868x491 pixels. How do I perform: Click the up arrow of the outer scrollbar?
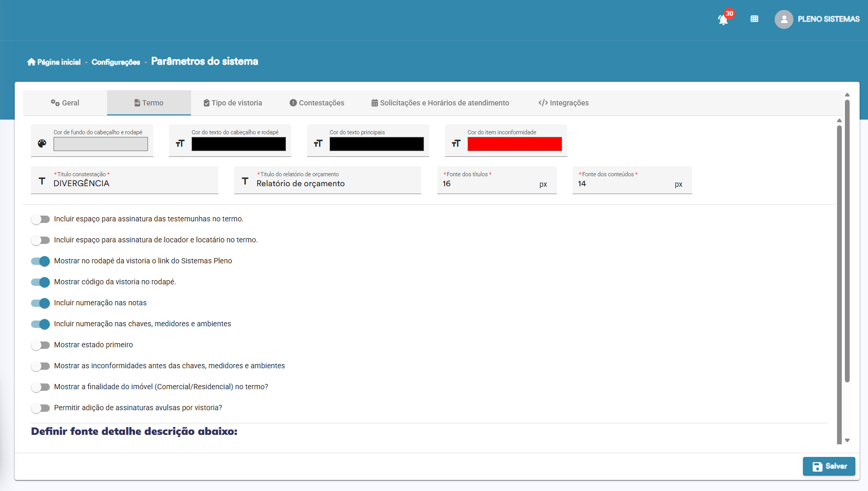click(847, 95)
